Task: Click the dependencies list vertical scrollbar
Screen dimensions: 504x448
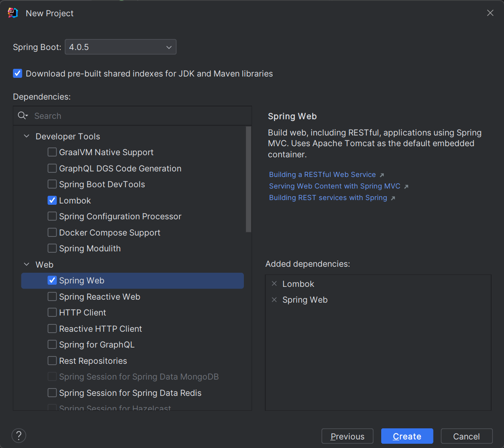Action: (249, 180)
